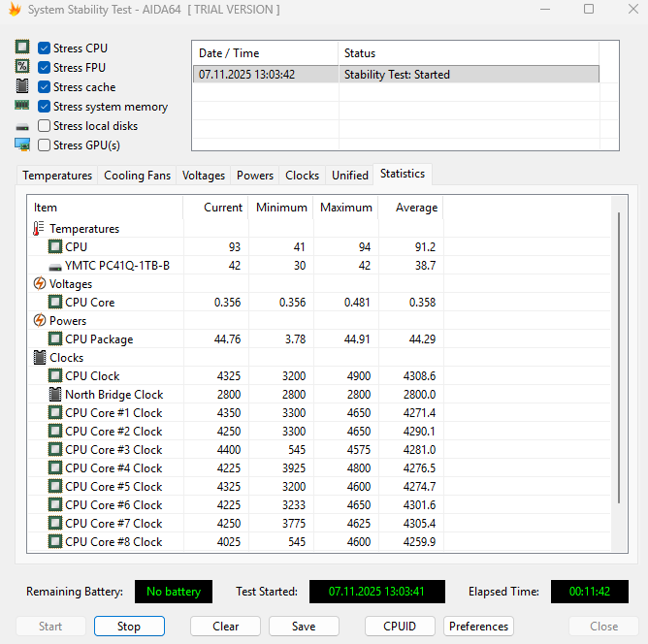Click the CPU average temperature value 91.2
This screenshot has height=644, width=648.
(425, 247)
